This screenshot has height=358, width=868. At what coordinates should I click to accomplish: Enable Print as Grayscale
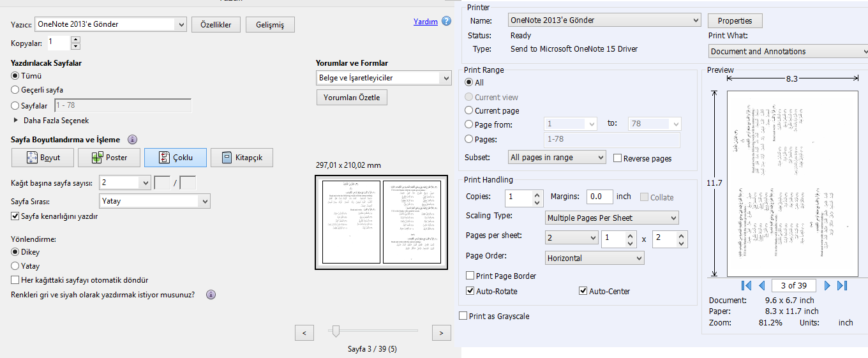463,316
